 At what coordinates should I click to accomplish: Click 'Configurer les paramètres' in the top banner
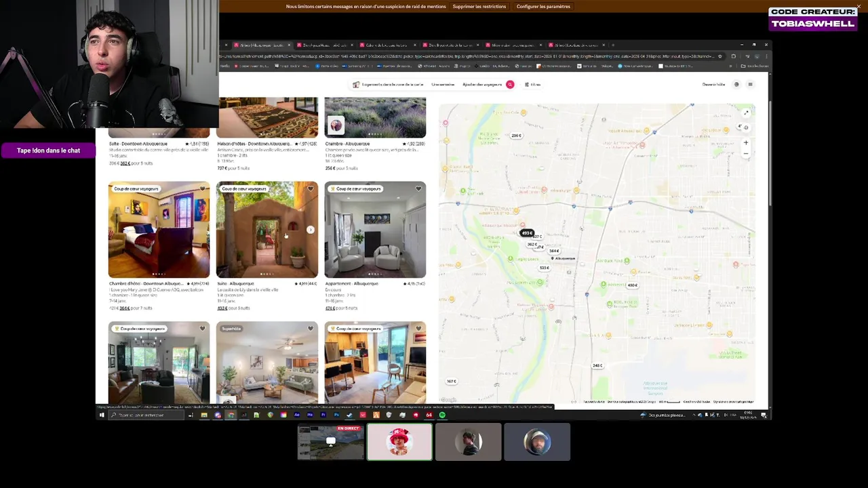(x=543, y=6)
